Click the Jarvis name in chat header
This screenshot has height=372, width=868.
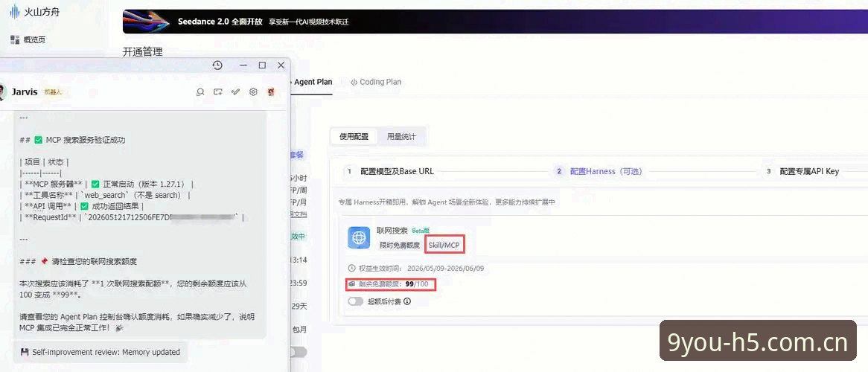(25, 92)
